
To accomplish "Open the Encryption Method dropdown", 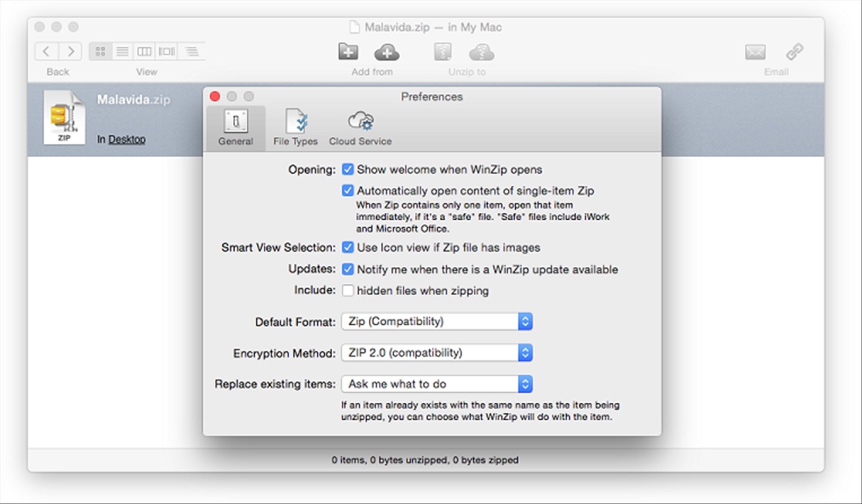I will [437, 353].
